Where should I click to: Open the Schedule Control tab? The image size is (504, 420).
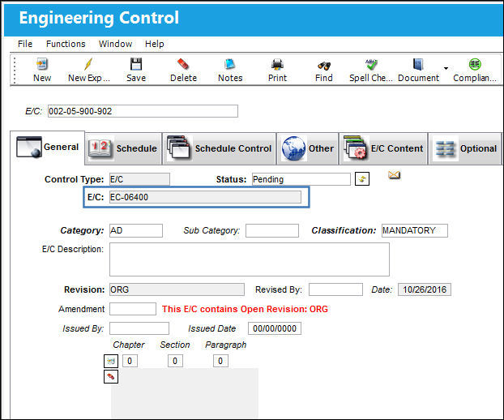pos(220,148)
